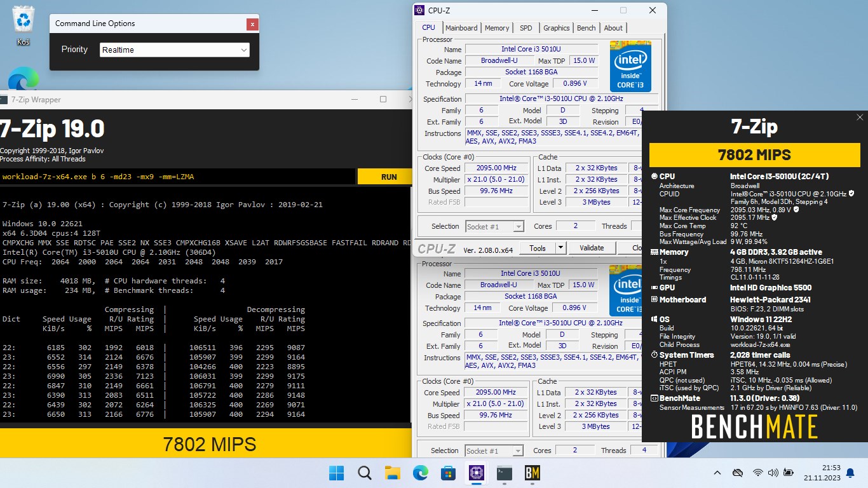This screenshot has height=488, width=868.
Task: Switch to the 7-Zip Wrapper console taskbar icon
Action: pos(504,473)
